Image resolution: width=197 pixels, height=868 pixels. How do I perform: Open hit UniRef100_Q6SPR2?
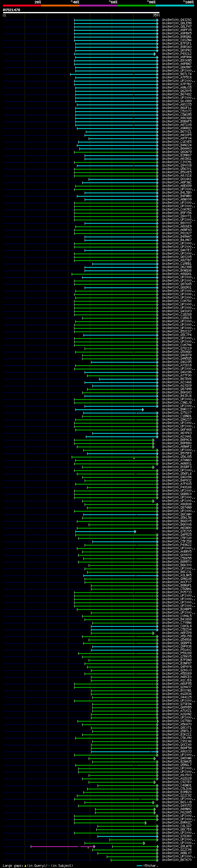pos(176,50)
